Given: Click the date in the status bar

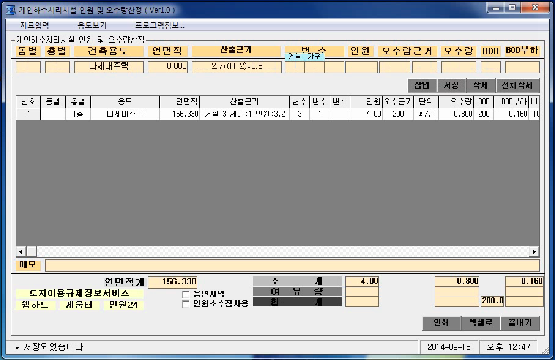Looking at the screenshot, I should point(449,347).
